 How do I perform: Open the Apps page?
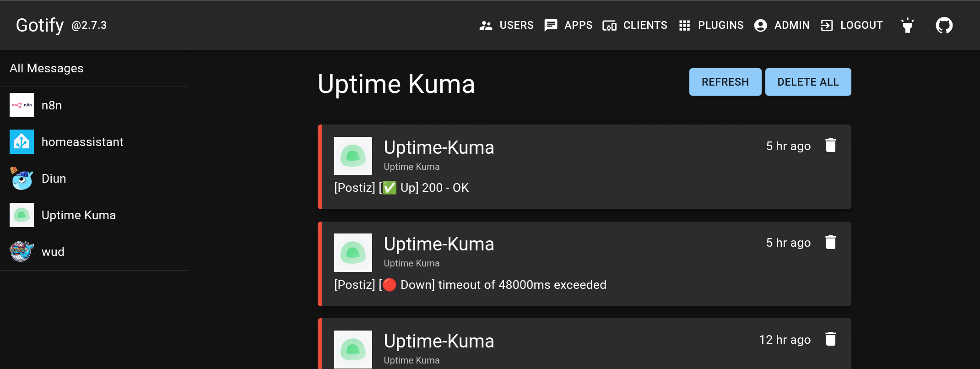click(569, 25)
